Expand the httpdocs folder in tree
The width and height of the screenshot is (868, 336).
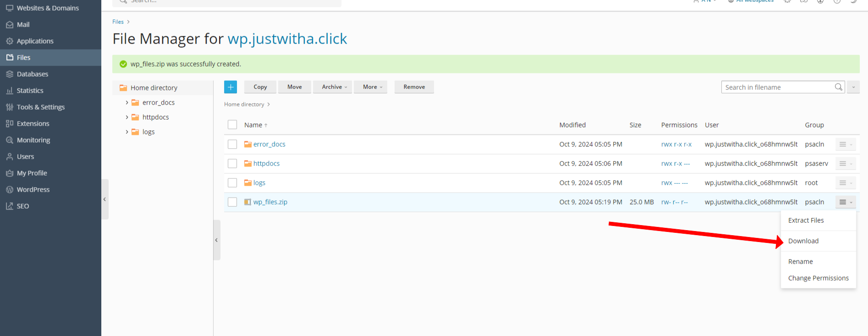click(x=127, y=117)
